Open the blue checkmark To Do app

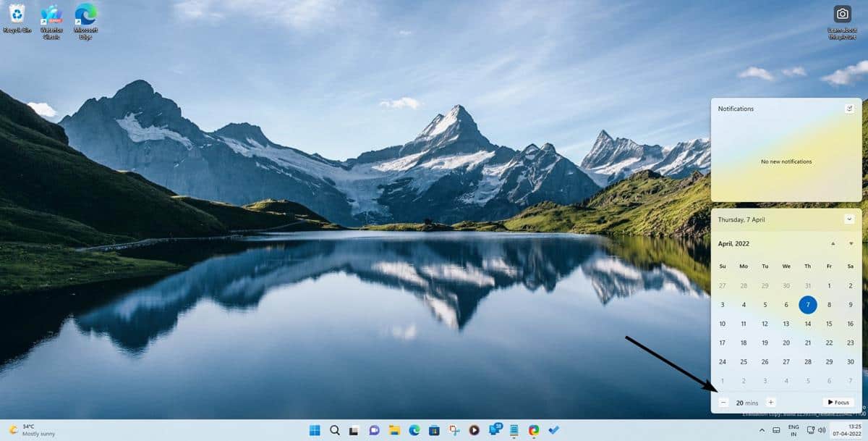click(553, 430)
